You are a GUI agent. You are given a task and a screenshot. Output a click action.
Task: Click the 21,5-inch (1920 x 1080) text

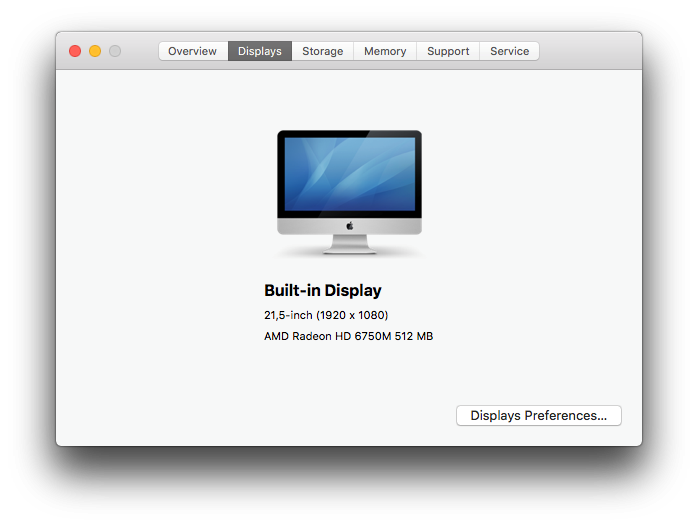pos(326,315)
